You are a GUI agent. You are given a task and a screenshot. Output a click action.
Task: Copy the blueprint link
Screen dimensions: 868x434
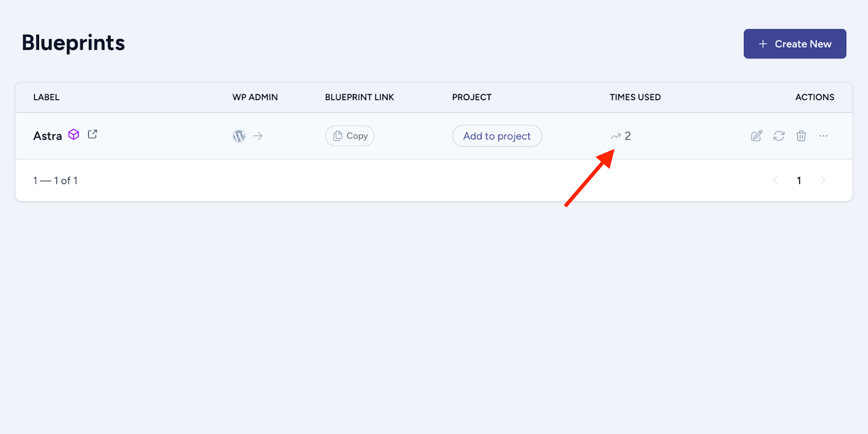pyautogui.click(x=350, y=136)
